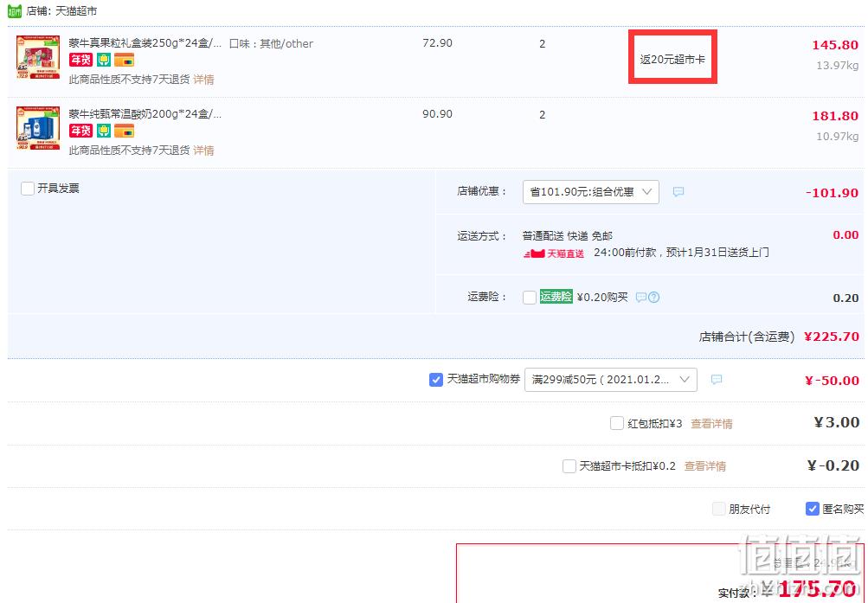Check the 红包抵扣¥3 checkbox
Viewport: 868px width, 603px height.
coord(617,423)
